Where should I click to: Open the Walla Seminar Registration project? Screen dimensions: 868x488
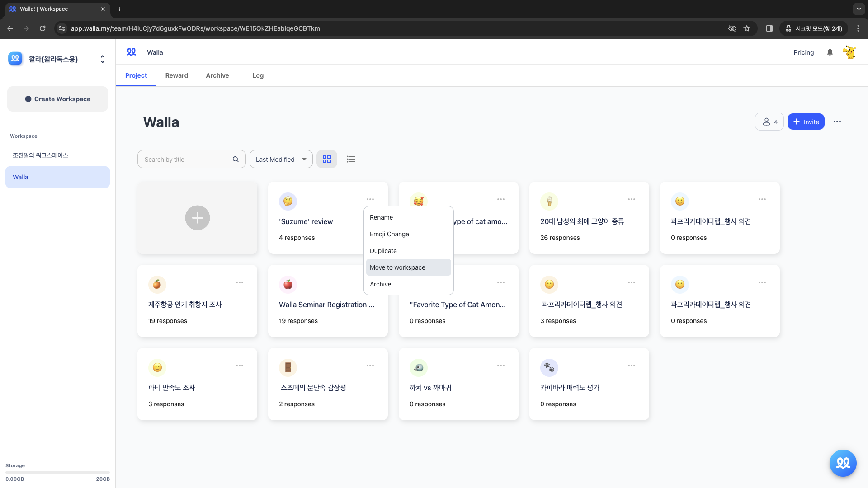328,301
